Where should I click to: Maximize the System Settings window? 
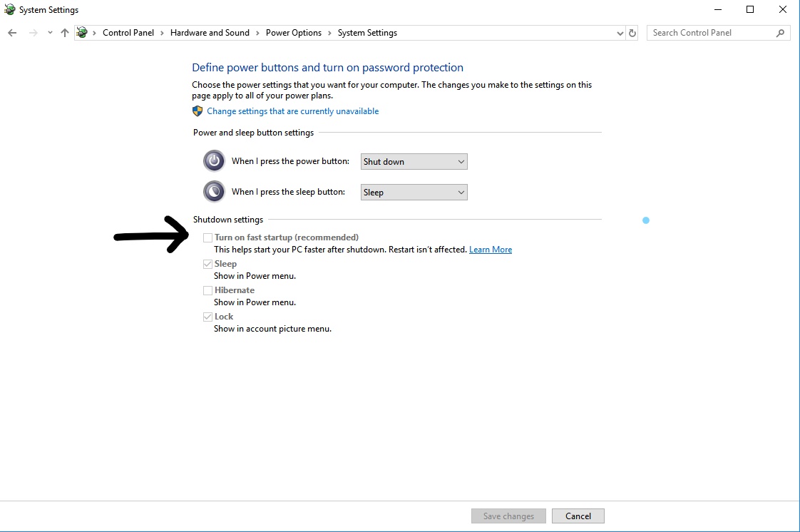750,9
